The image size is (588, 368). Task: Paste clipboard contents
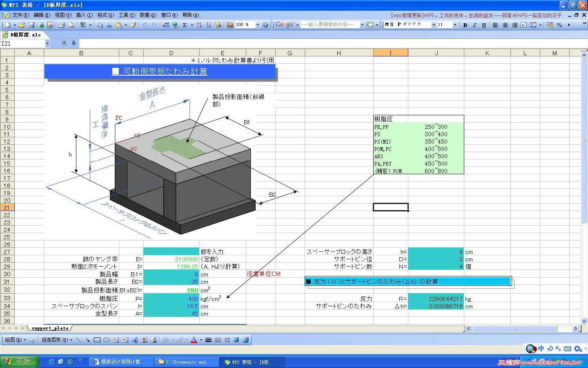coord(118,25)
